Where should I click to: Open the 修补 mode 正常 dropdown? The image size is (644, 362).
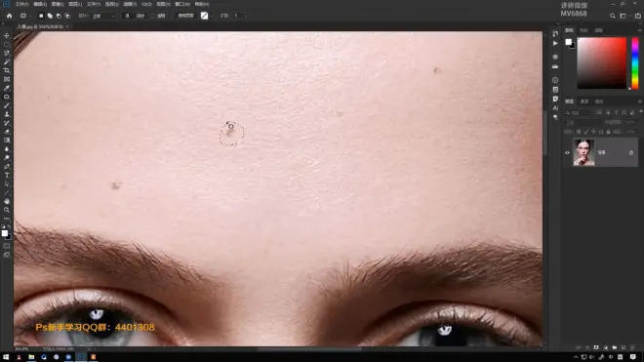click(x=102, y=16)
